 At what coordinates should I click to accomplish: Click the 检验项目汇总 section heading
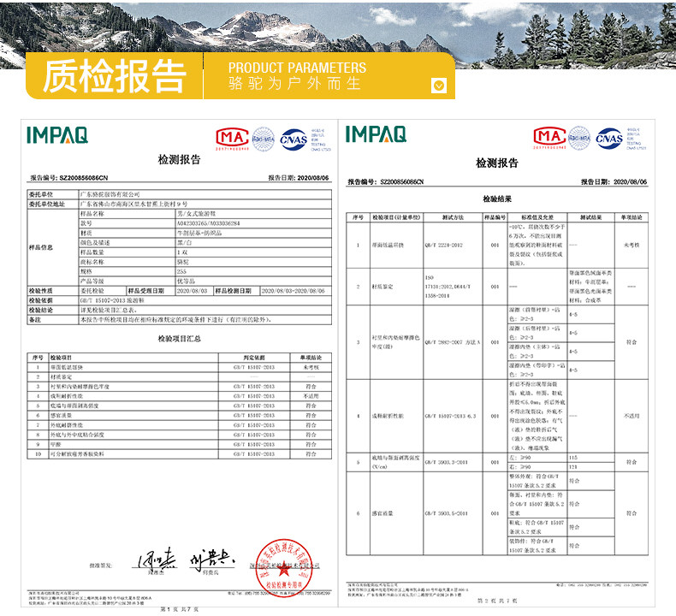click(x=180, y=339)
